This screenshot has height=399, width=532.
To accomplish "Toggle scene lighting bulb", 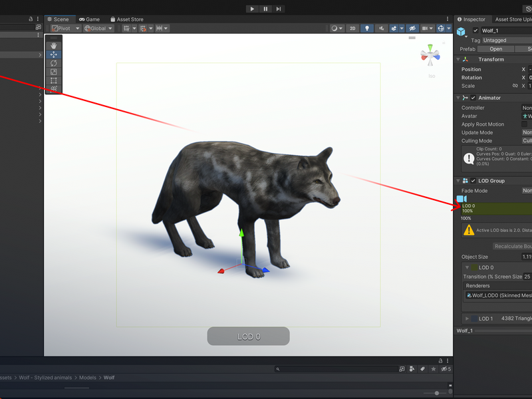I will click(367, 29).
